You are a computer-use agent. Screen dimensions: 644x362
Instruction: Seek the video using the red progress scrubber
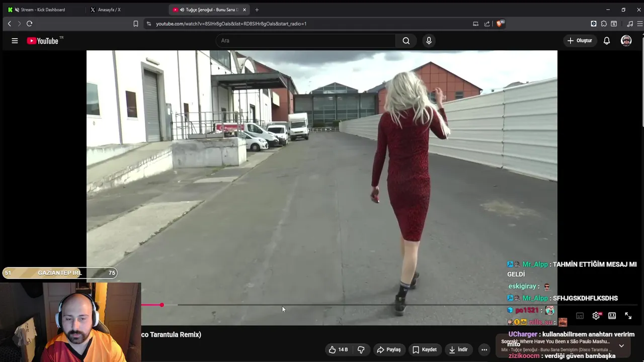click(162, 305)
